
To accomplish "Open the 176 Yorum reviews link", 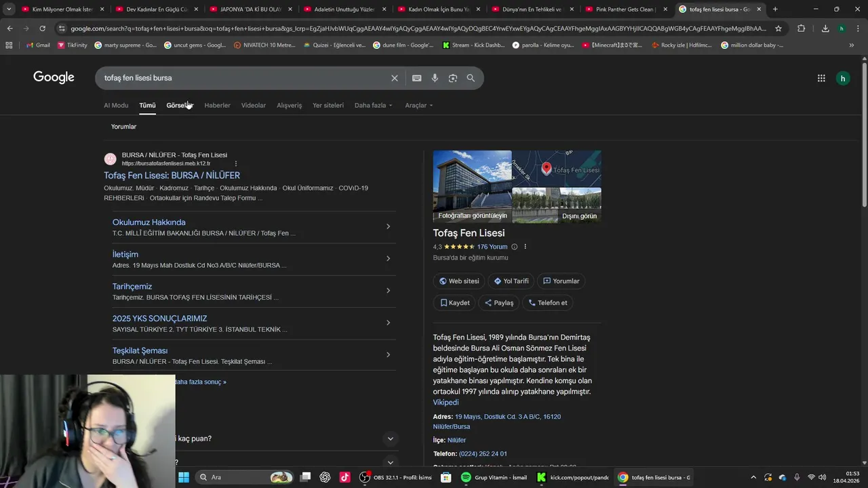I will [492, 247].
